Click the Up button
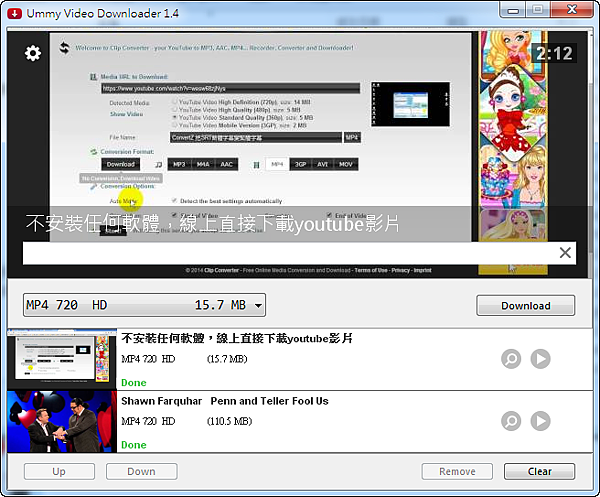 tap(59, 471)
